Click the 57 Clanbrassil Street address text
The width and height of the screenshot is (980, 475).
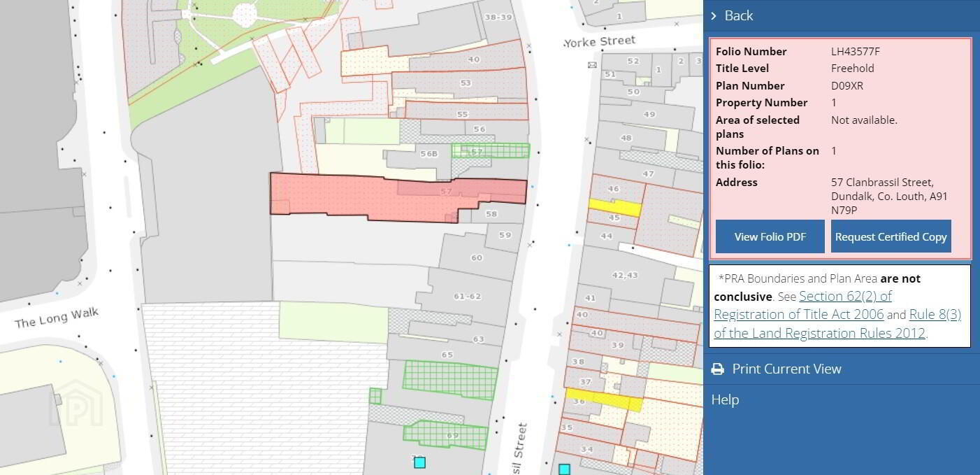(x=889, y=196)
